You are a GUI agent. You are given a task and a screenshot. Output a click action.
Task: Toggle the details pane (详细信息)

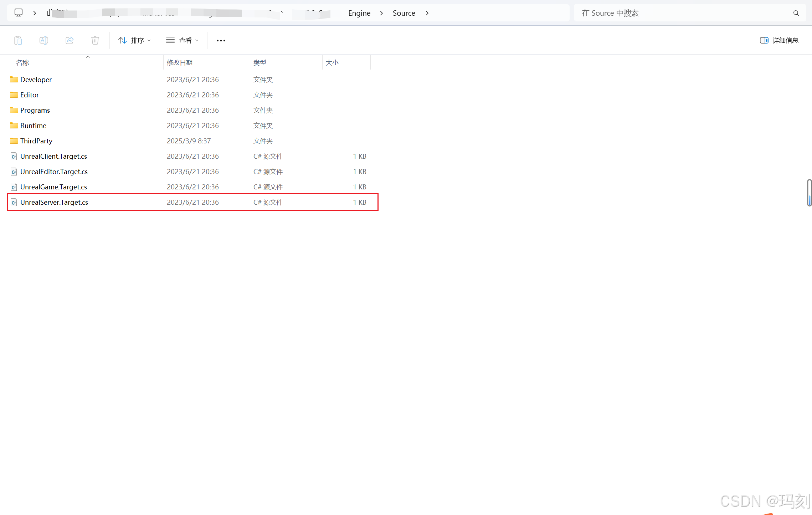click(779, 40)
